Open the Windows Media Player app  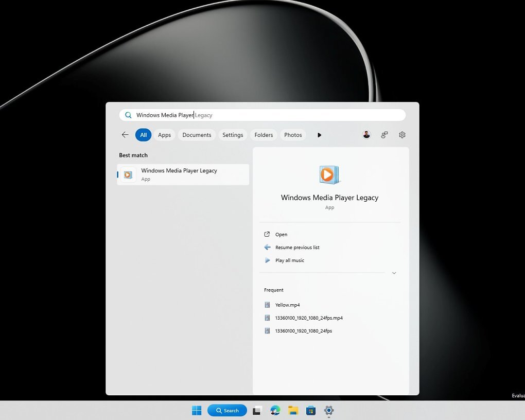(281, 235)
